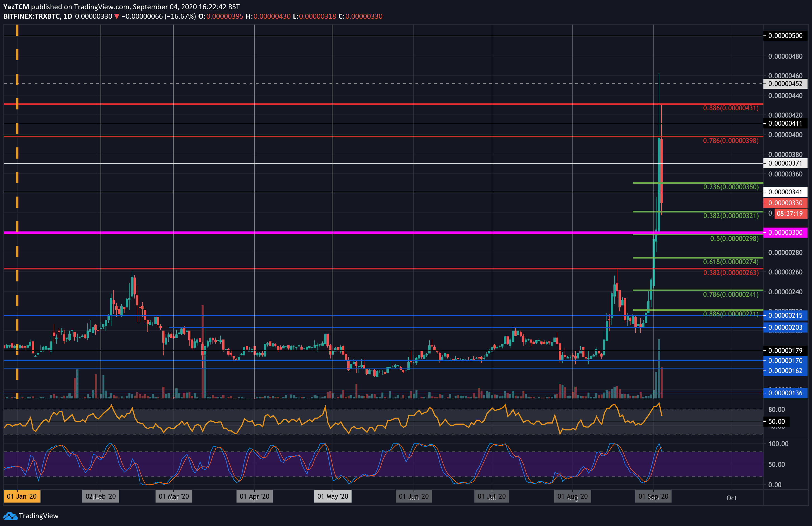Click the RSI 80.00 scale label
Screen dimensions: 812x526
tap(777, 409)
